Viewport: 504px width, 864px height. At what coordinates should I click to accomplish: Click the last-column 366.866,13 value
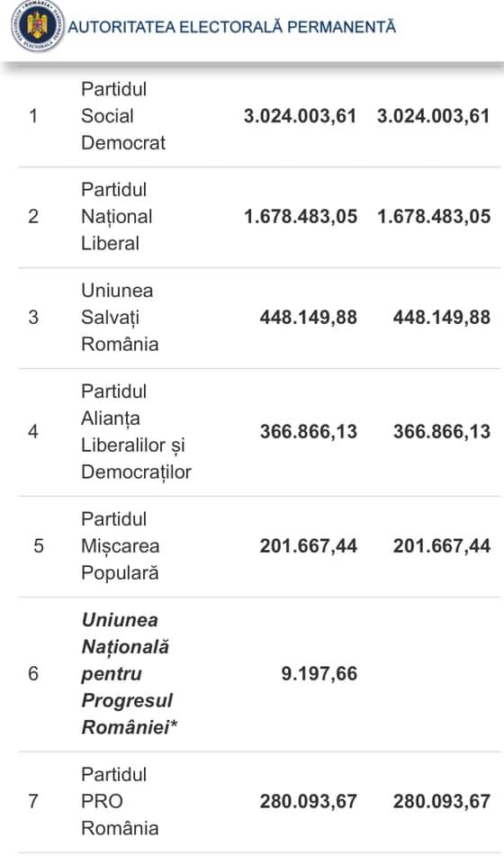pos(442,431)
